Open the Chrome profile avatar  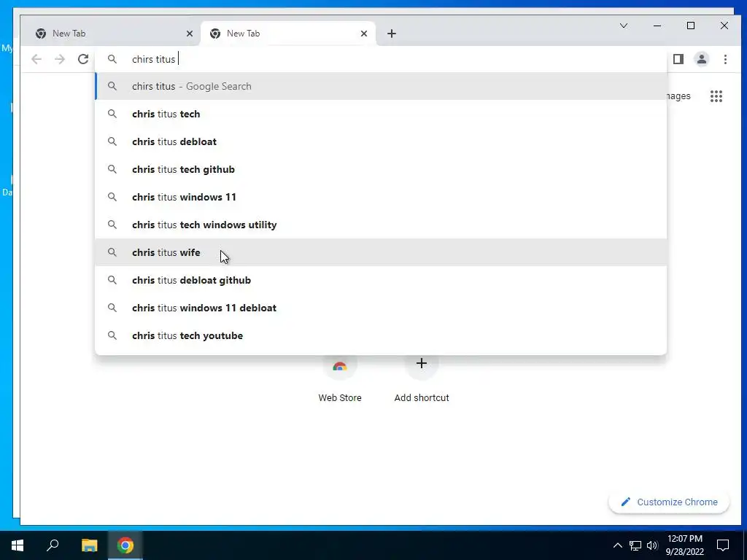[x=702, y=59]
